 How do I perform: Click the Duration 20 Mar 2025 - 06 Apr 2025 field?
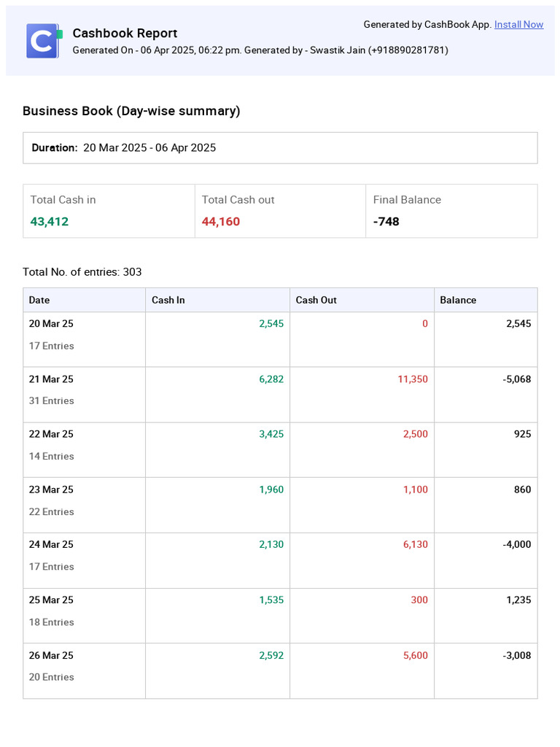point(280,147)
